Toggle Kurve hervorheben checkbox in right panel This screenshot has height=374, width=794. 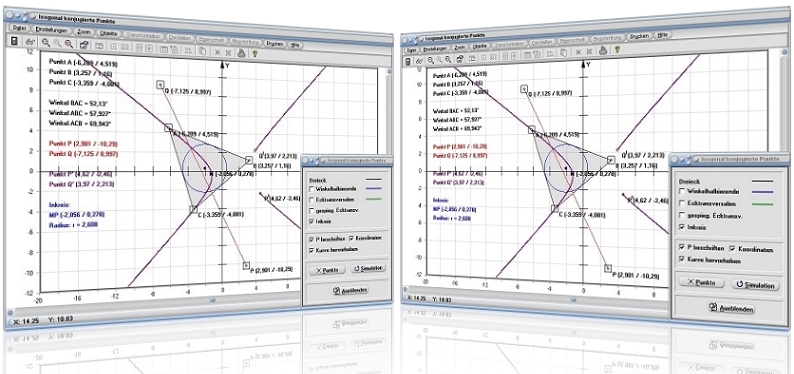click(x=682, y=259)
